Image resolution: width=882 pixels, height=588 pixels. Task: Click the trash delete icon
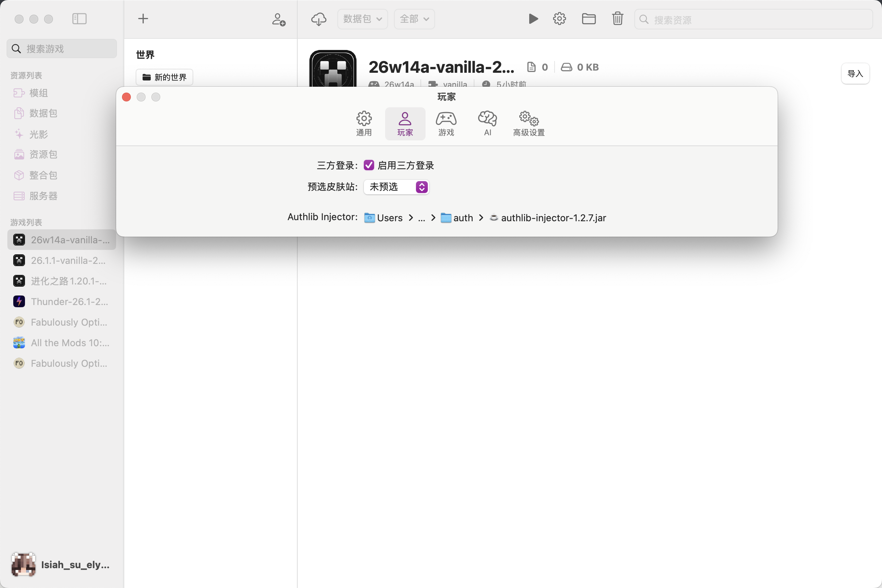click(618, 19)
